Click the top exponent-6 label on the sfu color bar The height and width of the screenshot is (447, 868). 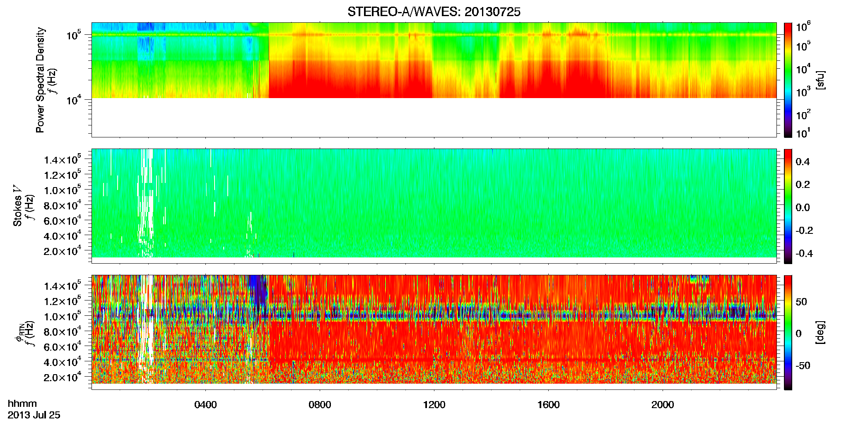click(x=803, y=27)
